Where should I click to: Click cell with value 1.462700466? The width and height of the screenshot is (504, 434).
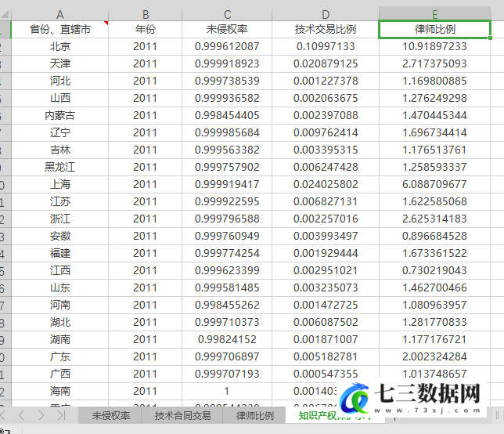point(434,288)
